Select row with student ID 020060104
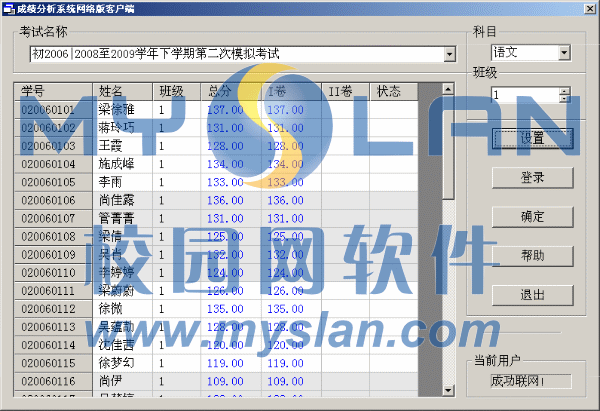 click(54, 164)
